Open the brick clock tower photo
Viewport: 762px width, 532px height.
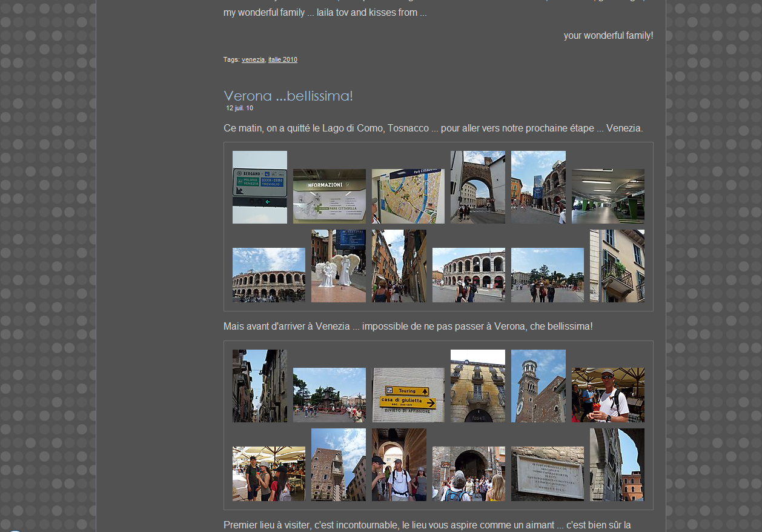click(538, 386)
